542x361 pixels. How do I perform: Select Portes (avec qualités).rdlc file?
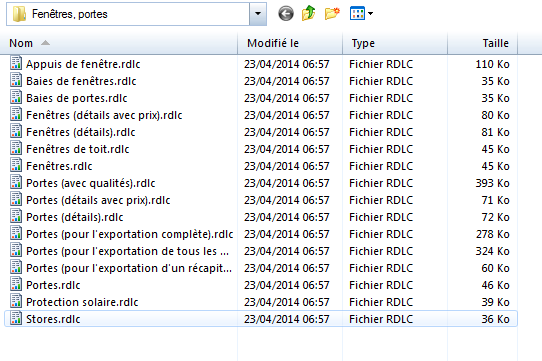tap(91, 183)
